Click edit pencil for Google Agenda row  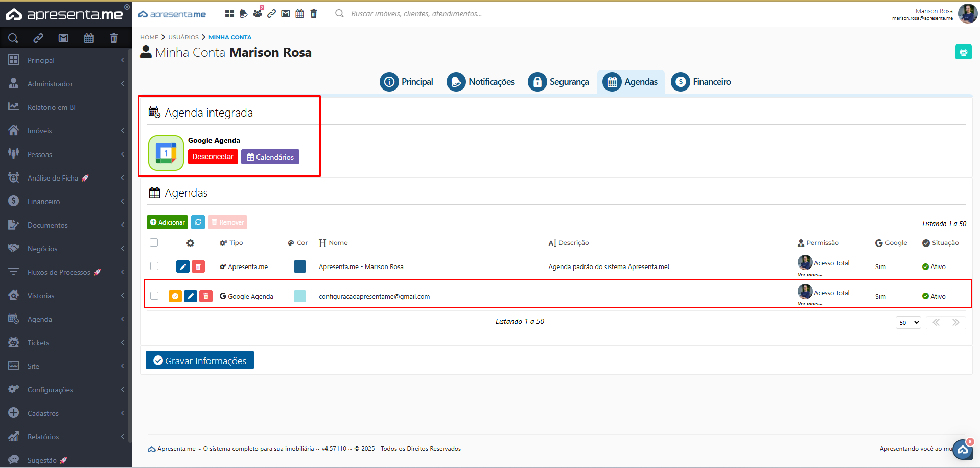pyautogui.click(x=191, y=296)
